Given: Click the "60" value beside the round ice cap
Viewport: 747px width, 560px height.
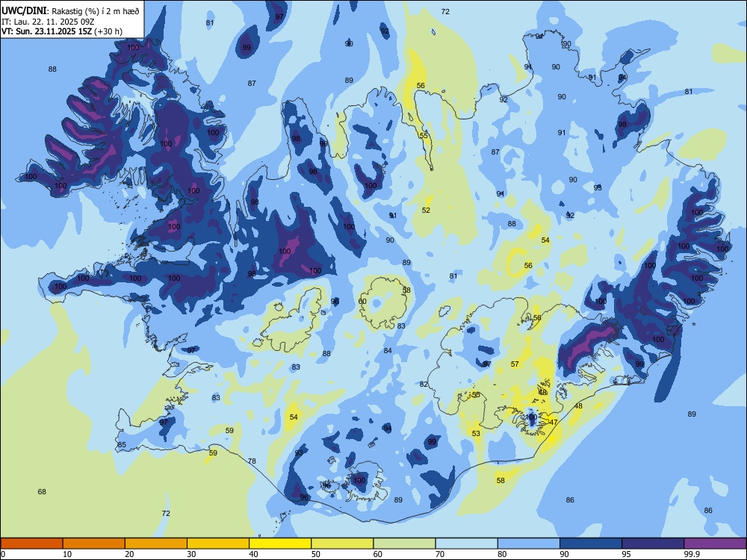Looking at the screenshot, I should [362, 302].
